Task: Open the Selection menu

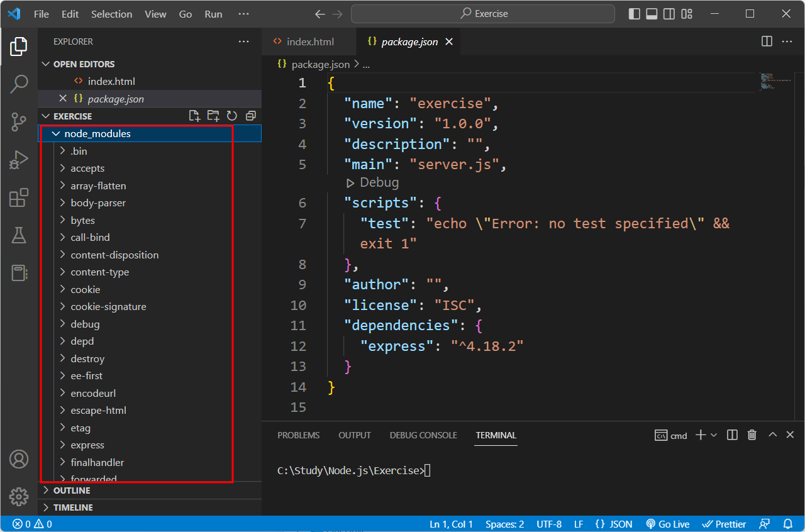Action: point(112,14)
